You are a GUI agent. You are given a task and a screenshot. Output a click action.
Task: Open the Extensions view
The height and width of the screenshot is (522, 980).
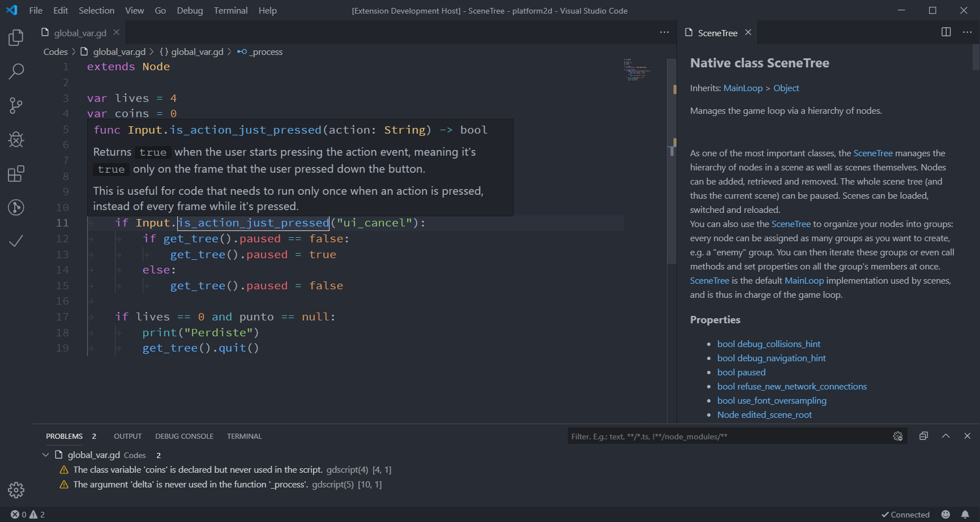[15, 173]
